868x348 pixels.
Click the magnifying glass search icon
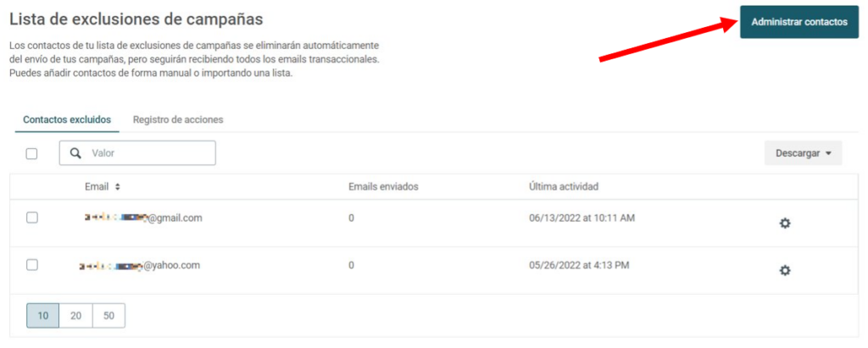point(76,152)
